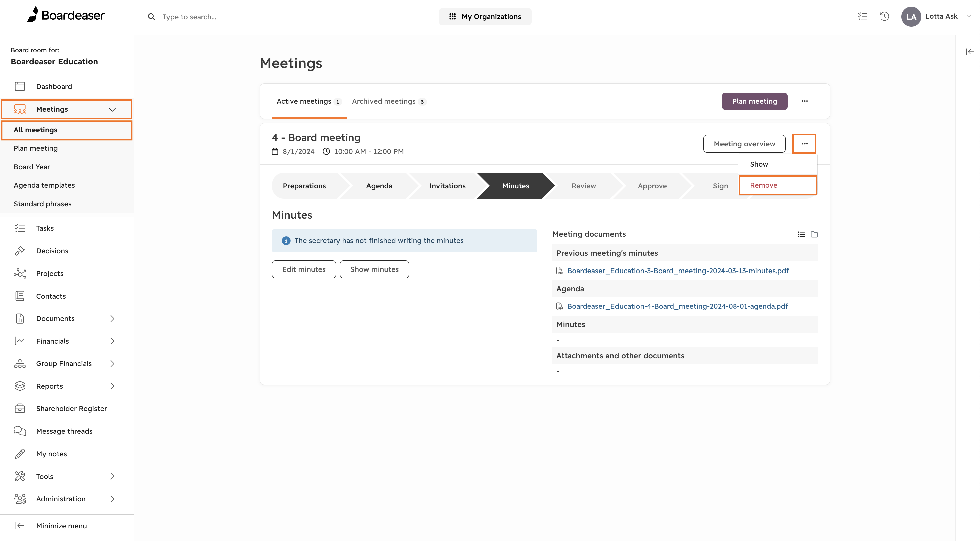The image size is (980, 541).
Task: Click the 4 - Board meeting title
Action: 316,138
